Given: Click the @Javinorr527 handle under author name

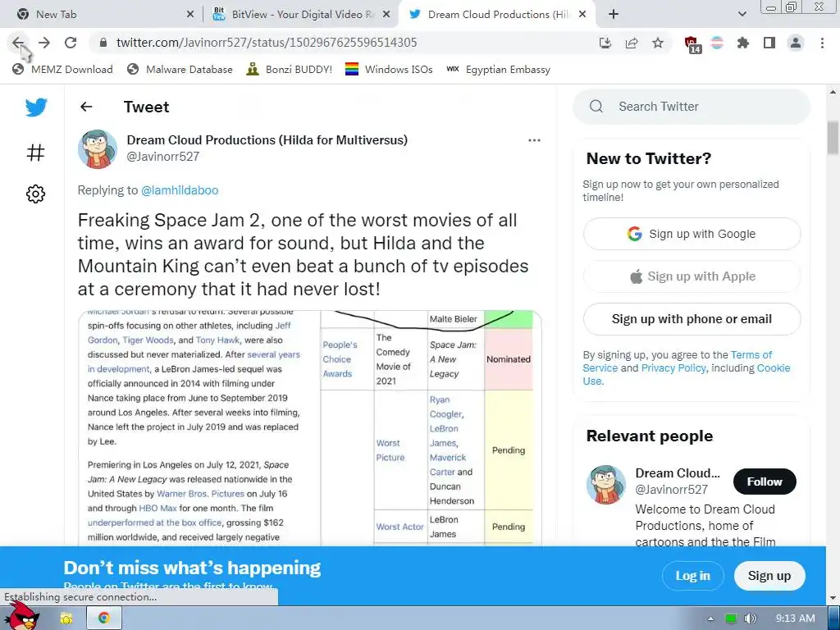Looking at the screenshot, I should pyautogui.click(x=163, y=157).
